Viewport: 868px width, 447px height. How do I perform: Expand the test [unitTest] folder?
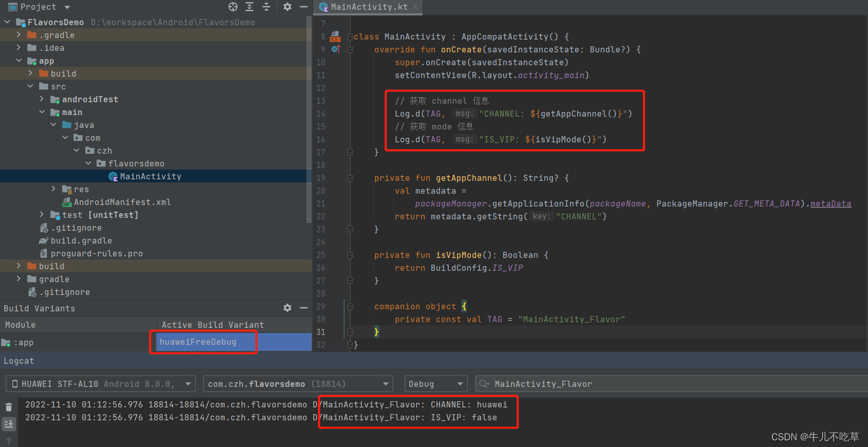[x=42, y=215]
